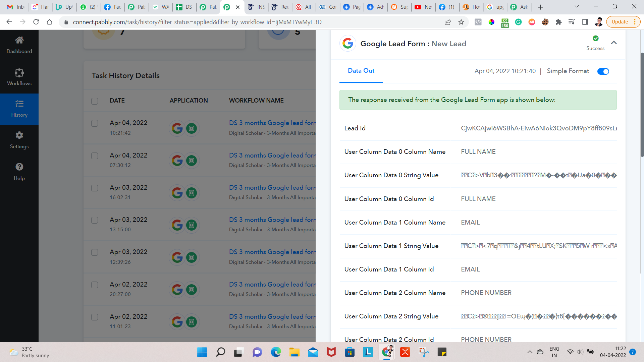Open the History sidebar section
Viewport: 644px width, 362px height.
click(19, 109)
